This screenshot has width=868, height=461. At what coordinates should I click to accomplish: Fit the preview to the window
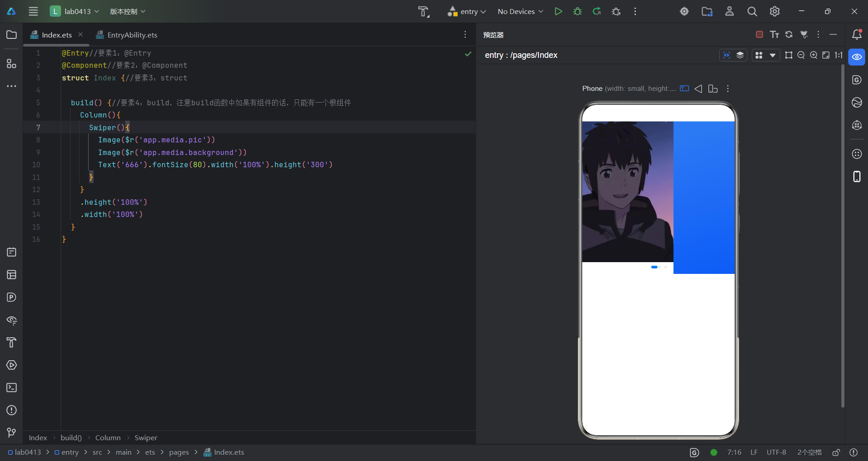click(x=826, y=55)
